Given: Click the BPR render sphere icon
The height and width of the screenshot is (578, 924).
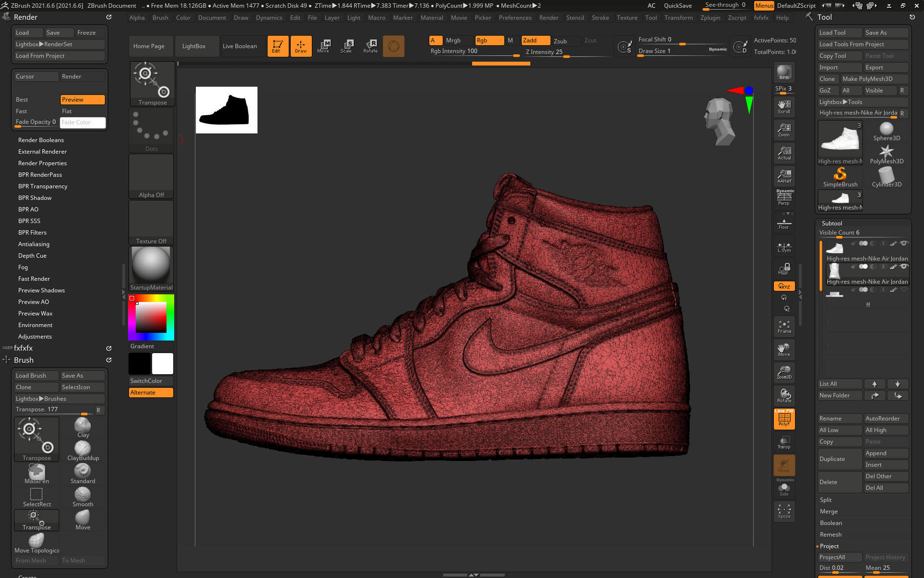Looking at the screenshot, I should click(x=784, y=72).
